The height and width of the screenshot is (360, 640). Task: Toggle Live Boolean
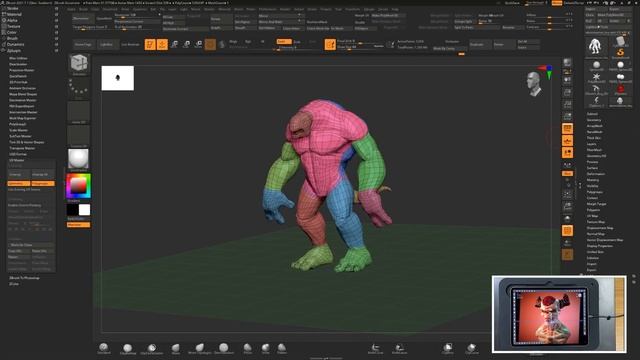coord(130,44)
